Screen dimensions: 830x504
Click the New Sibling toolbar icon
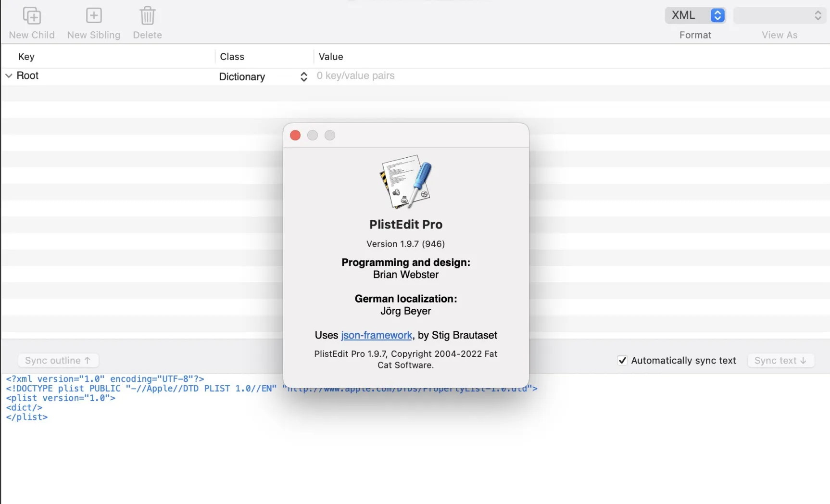point(94,16)
